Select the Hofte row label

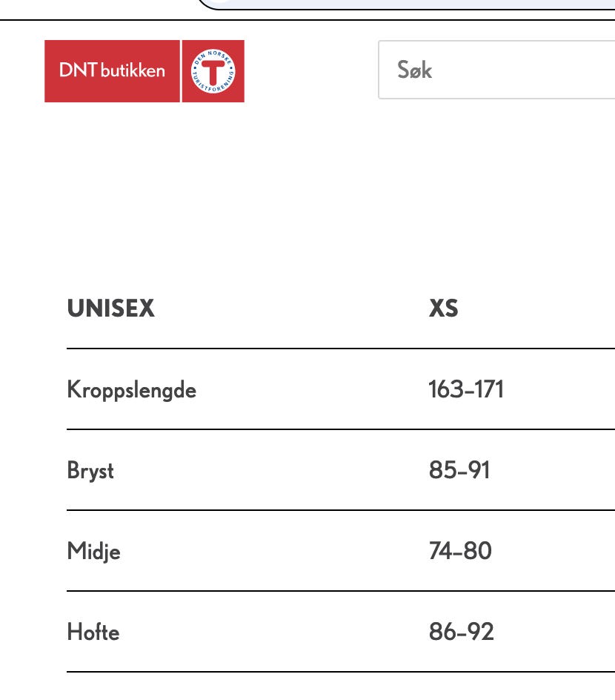coord(93,632)
